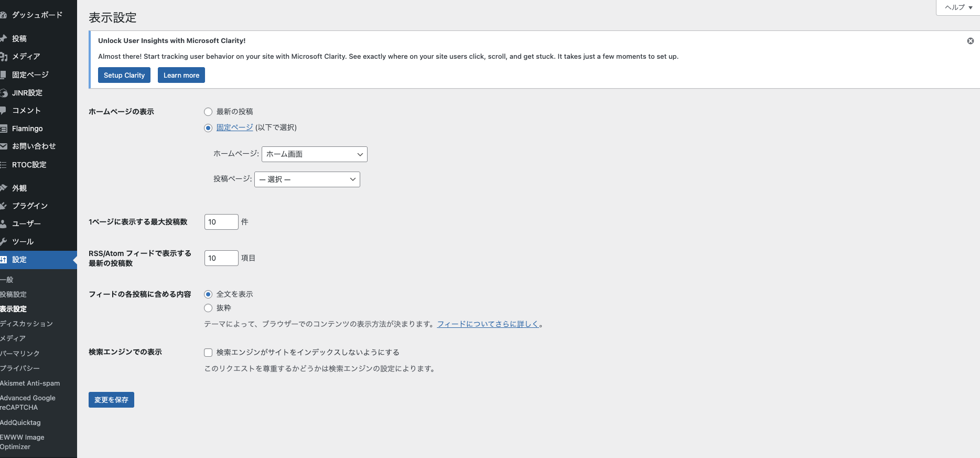Expand the ヘルプ tab at top right
The image size is (980, 458).
[958, 7]
